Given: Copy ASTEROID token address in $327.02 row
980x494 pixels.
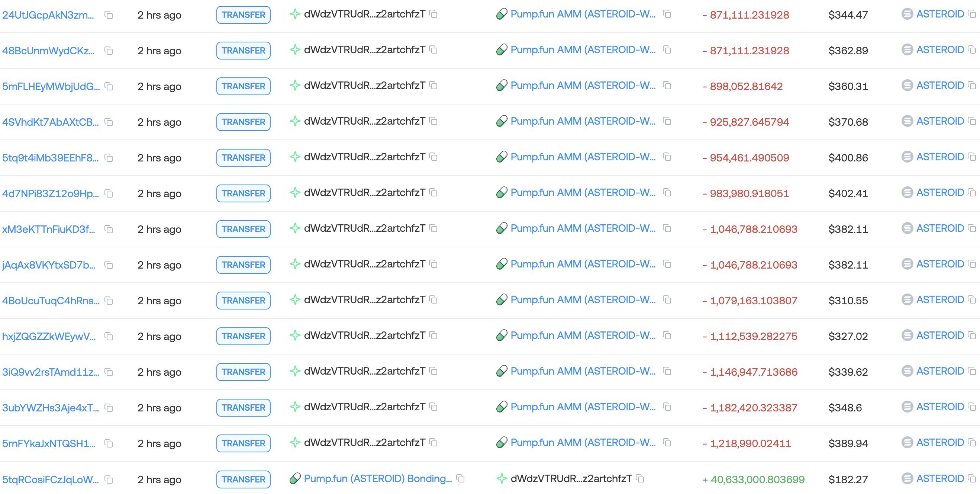Looking at the screenshot, I should pyautogui.click(x=972, y=335).
